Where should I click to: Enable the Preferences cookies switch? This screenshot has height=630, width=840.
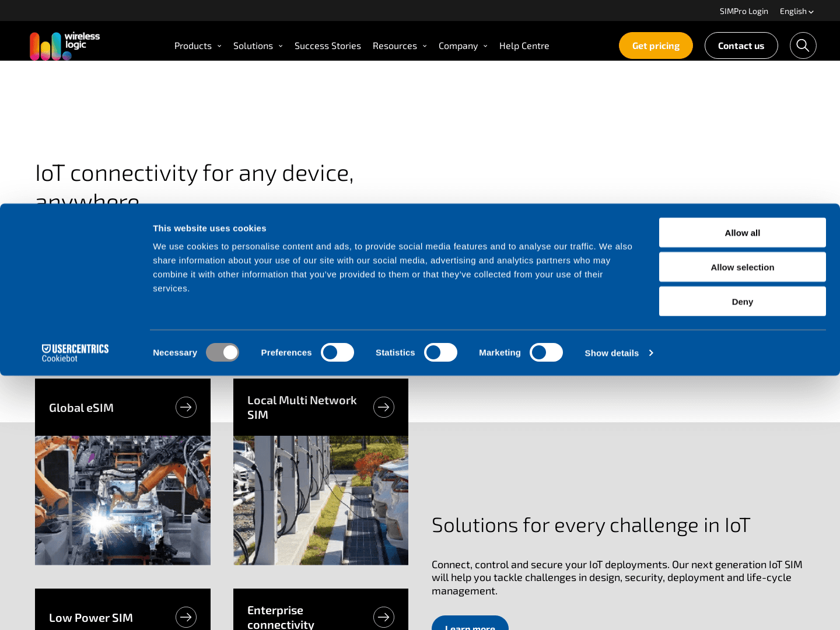point(337,352)
